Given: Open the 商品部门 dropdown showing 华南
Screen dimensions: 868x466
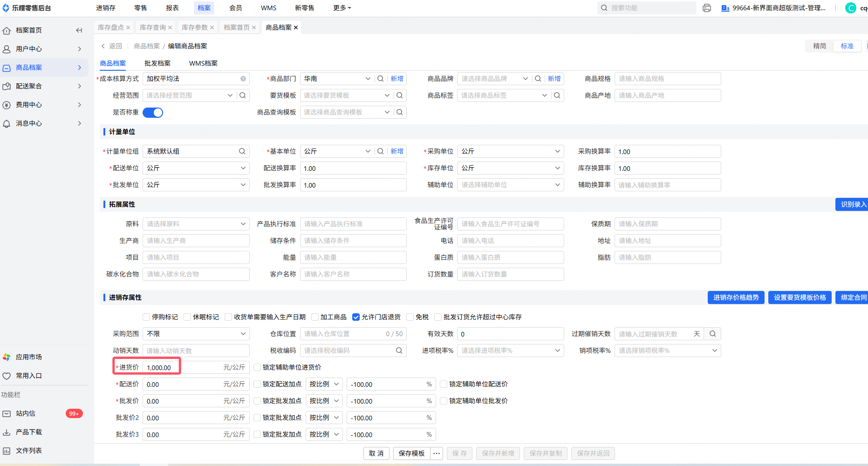Looking at the screenshot, I should pyautogui.click(x=337, y=79).
